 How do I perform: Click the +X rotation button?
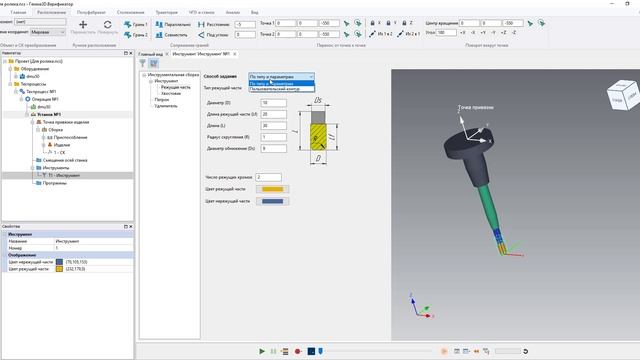pos(462,32)
